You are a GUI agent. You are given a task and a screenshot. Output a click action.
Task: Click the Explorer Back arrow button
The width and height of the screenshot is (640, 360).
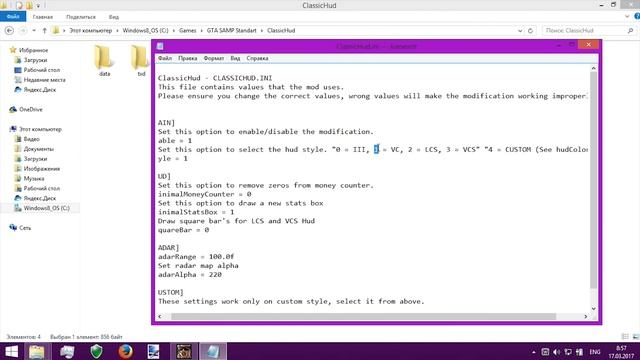point(9,31)
